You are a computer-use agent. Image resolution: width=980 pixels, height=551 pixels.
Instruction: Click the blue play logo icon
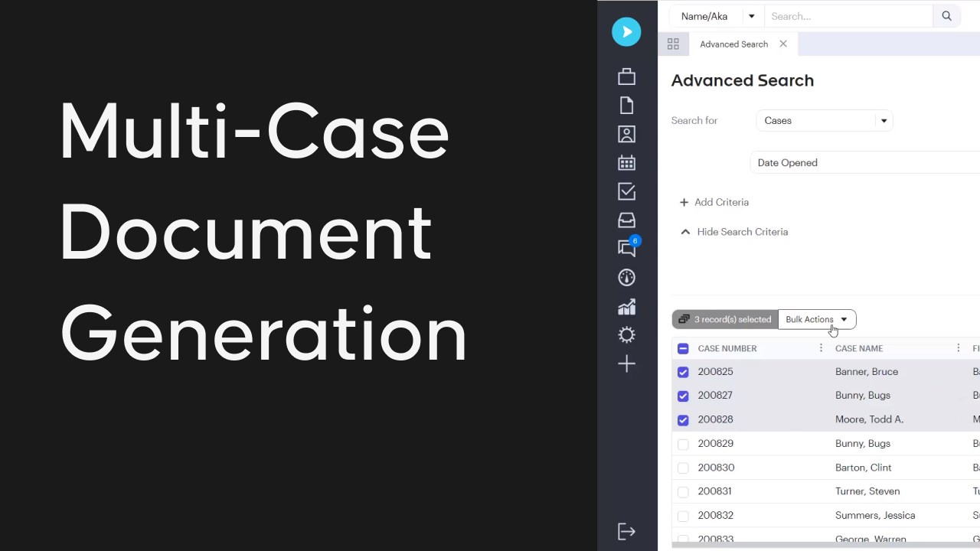click(626, 31)
